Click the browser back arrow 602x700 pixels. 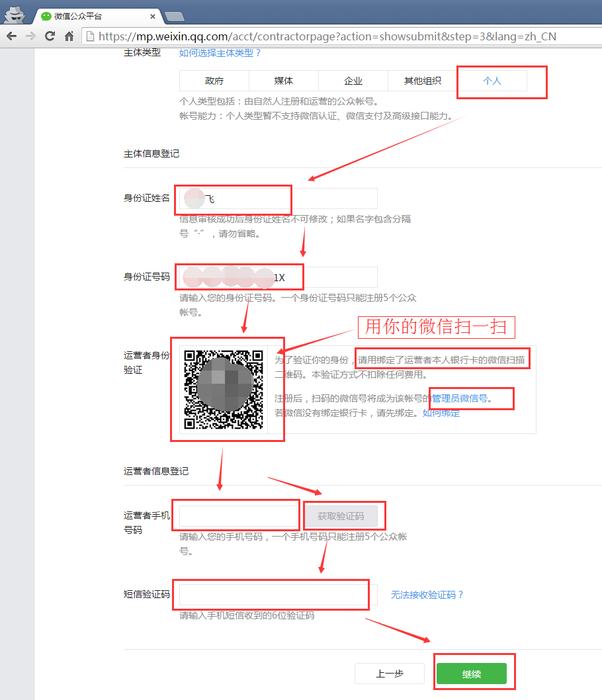[11, 36]
